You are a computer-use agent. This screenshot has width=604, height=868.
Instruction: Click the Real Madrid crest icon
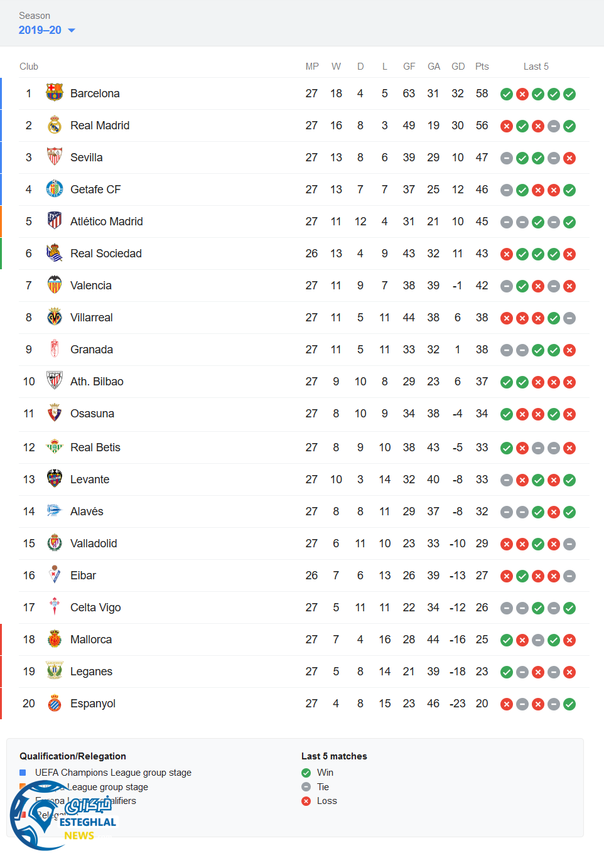pos(55,125)
